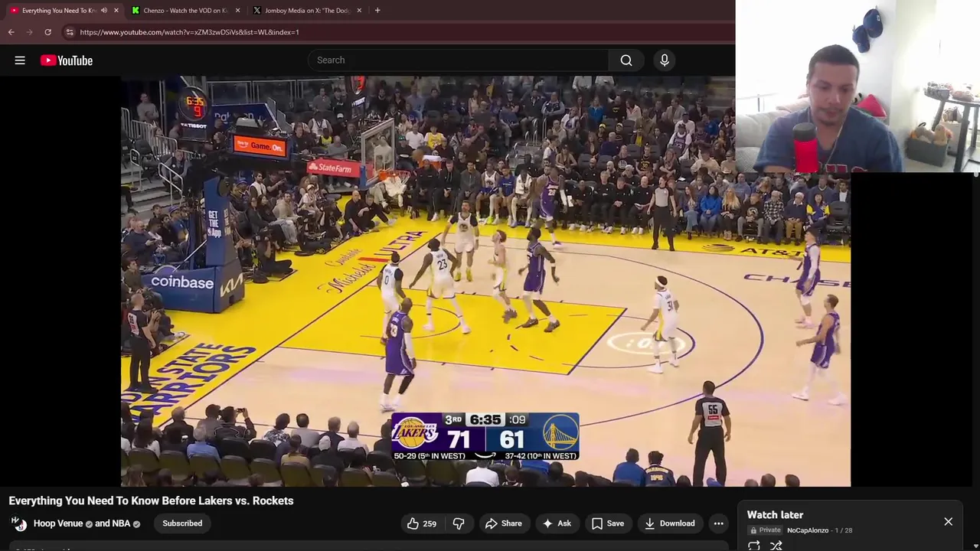This screenshot has width=980, height=551.
Task: Download the video
Action: coord(669,523)
